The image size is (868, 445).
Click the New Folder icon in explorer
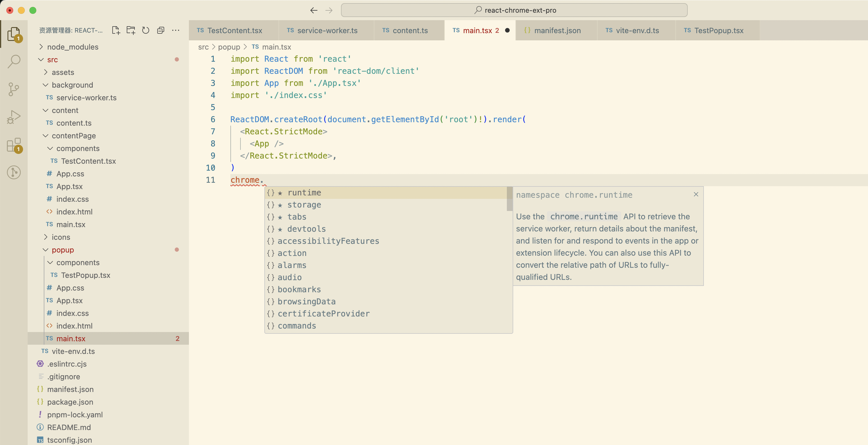[131, 30]
